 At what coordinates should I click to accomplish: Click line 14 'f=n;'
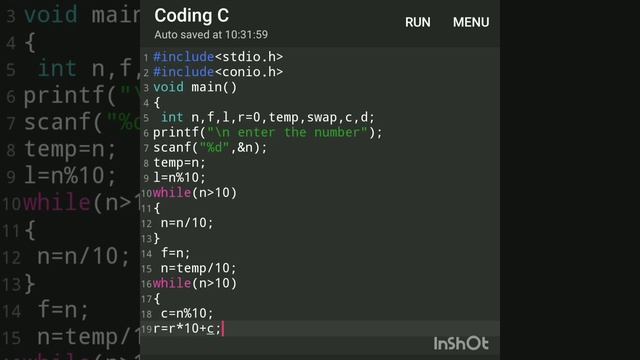(x=176, y=253)
